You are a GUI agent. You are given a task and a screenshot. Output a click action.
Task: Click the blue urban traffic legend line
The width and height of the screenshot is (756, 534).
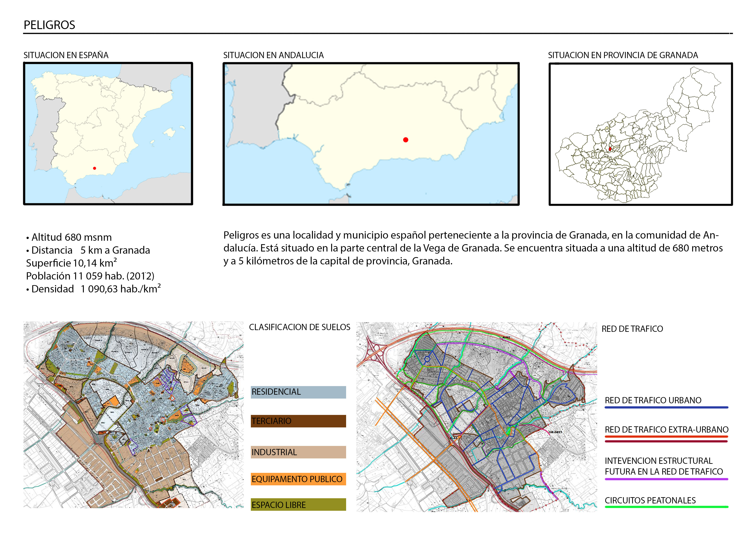coord(666,407)
